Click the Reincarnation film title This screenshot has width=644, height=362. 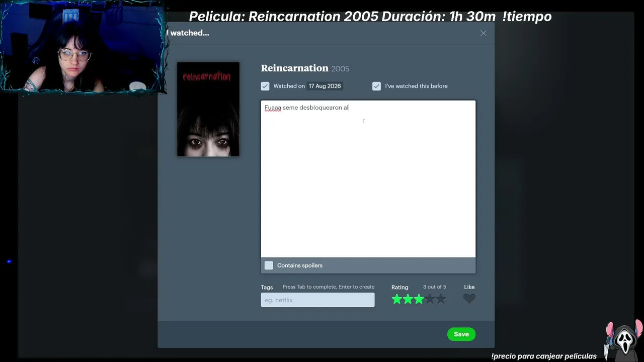click(x=294, y=68)
